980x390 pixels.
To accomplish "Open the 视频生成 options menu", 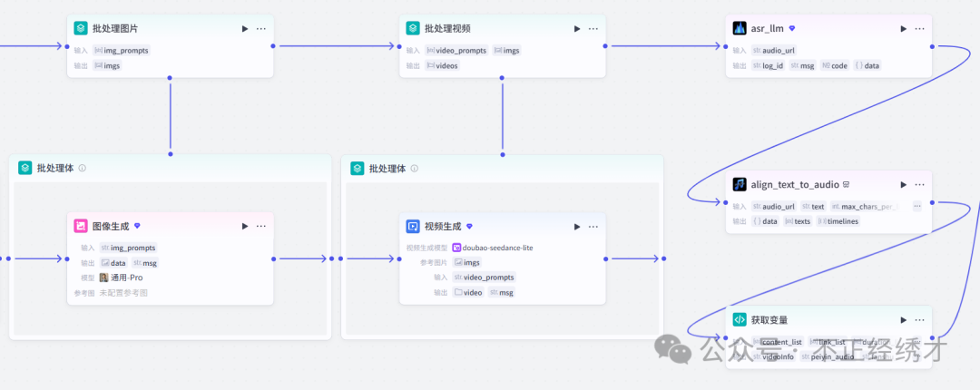I will (593, 227).
